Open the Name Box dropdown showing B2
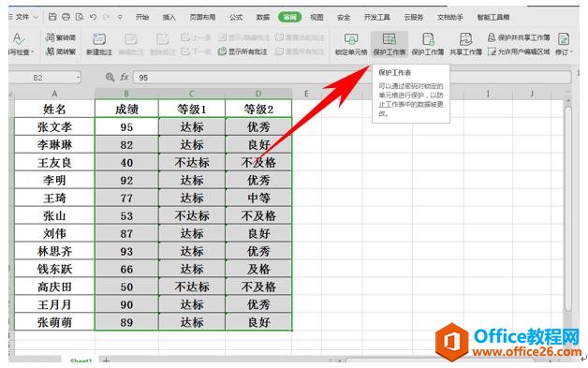The width and height of the screenshot is (588, 368). [x=78, y=78]
